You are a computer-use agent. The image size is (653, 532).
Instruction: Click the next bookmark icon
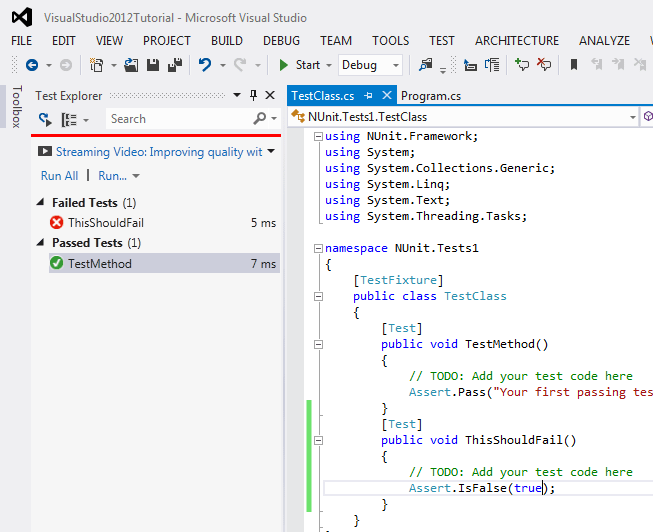pyautogui.click(x=618, y=65)
